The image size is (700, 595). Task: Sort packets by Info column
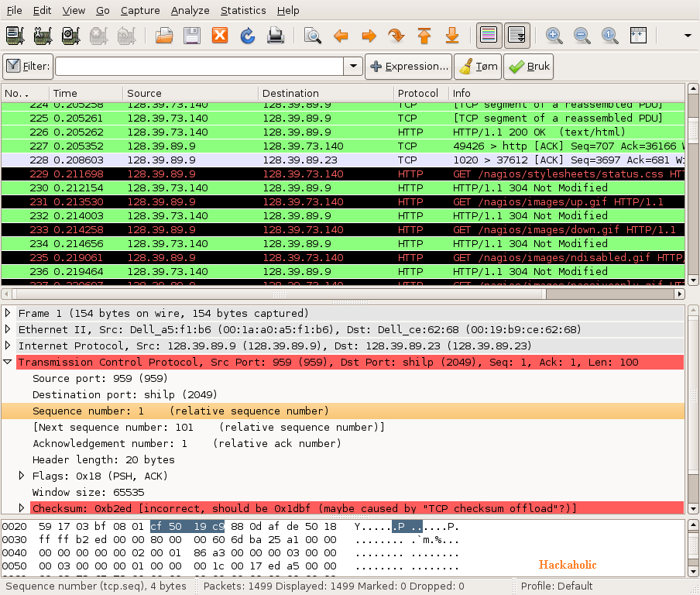pos(567,93)
